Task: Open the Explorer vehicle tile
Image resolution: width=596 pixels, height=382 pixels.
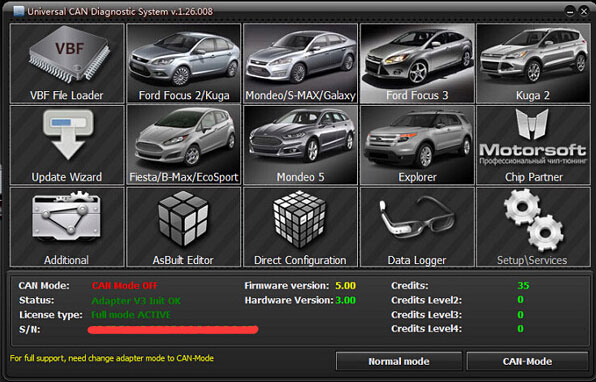Action: point(417,145)
